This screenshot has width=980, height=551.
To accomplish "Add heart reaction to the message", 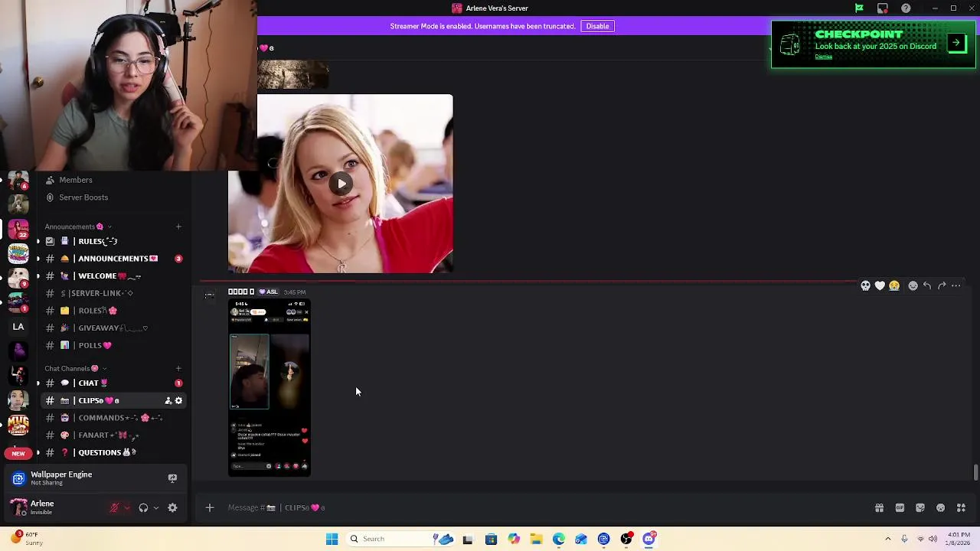I will tap(880, 285).
